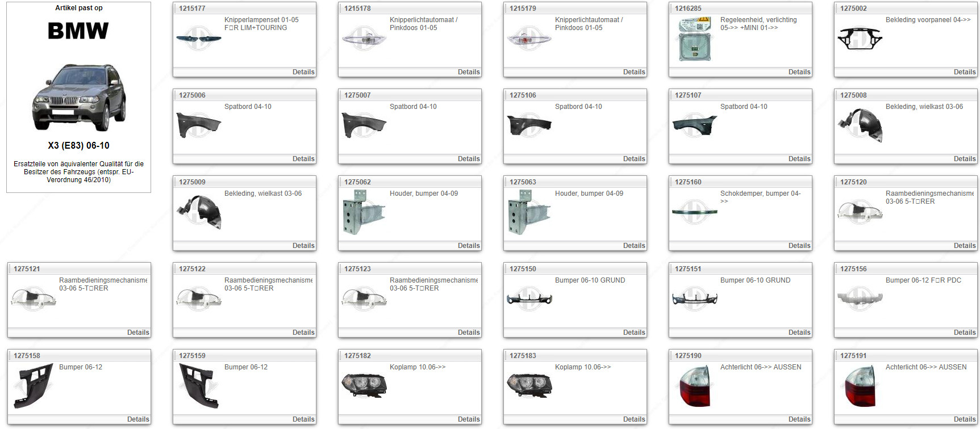
Task: Click the tail light image for 1275191
Action: click(x=860, y=386)
